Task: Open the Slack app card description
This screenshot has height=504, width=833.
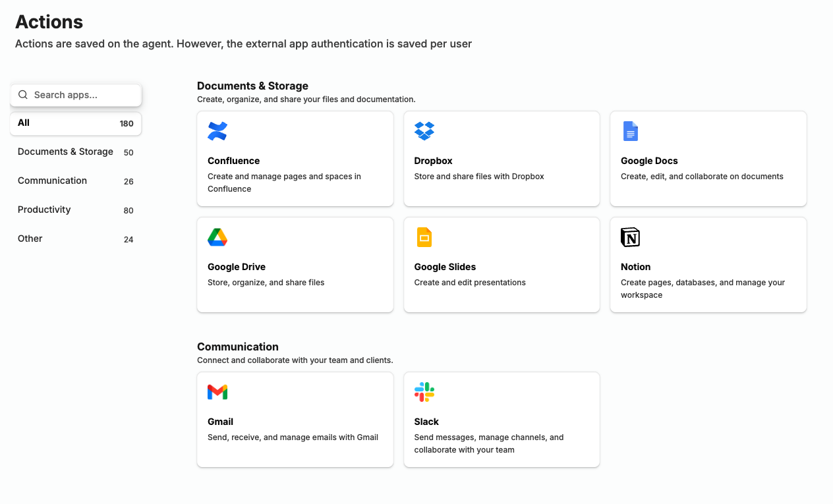Action: point(488,443)
